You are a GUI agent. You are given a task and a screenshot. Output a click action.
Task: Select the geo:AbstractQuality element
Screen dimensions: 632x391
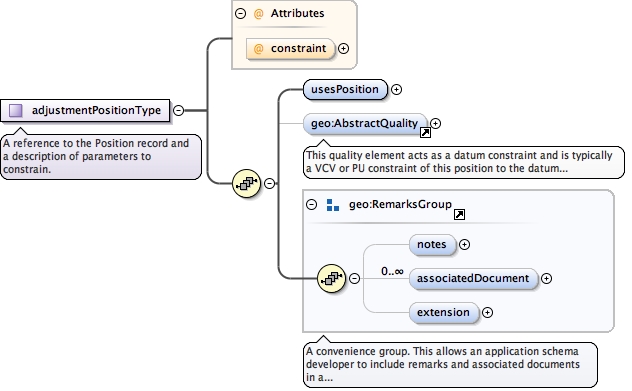click(365, 123)
